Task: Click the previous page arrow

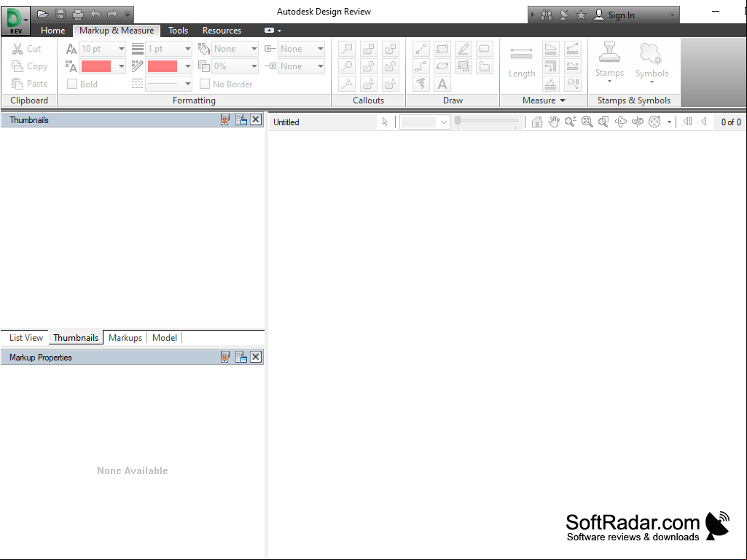Action: click(704, 122)
